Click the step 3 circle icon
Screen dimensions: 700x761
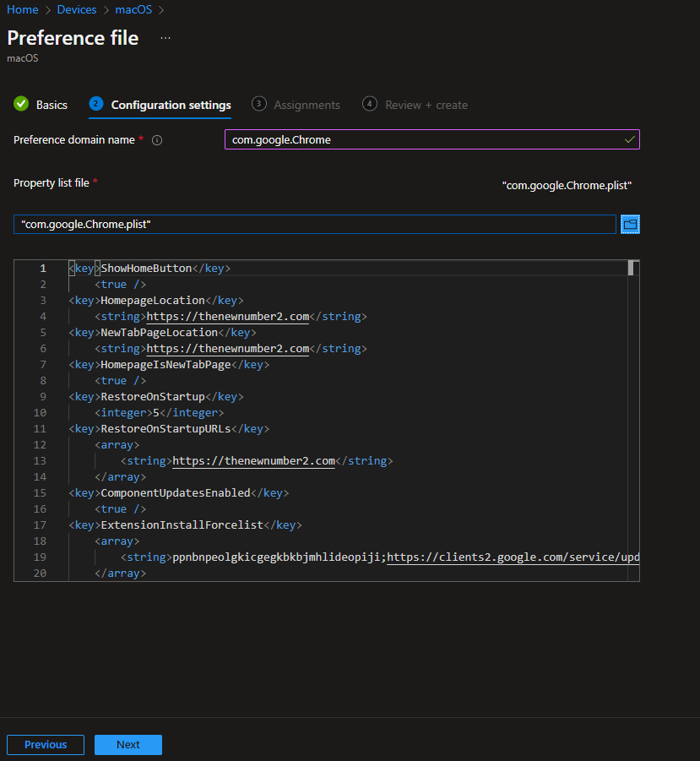(259, 104)
